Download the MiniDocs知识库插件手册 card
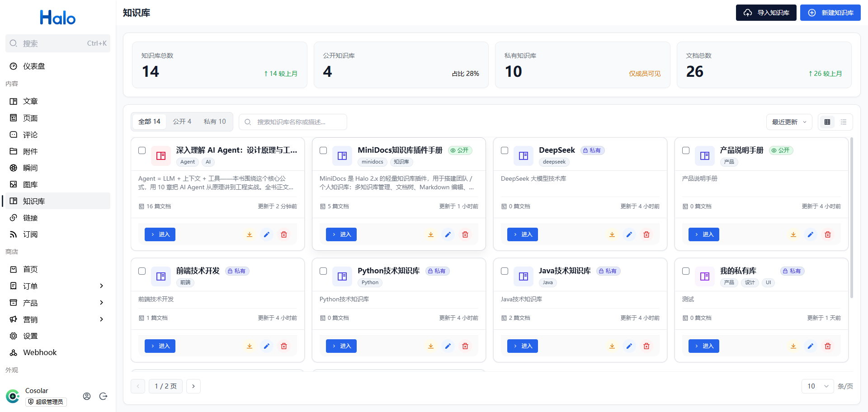Viewport: 868px width, 412px height. pyautogui.click(x=431, y=234)
